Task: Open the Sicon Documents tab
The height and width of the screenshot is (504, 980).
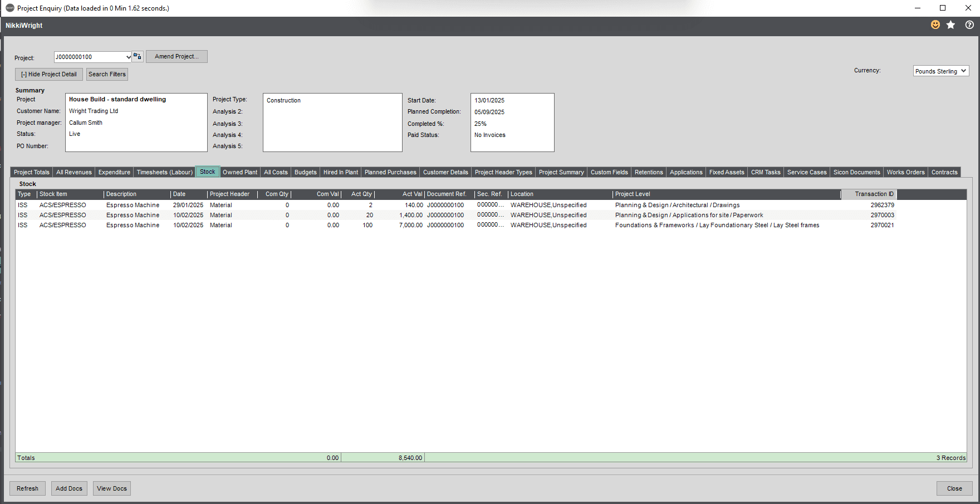Action: coord(857,172)
